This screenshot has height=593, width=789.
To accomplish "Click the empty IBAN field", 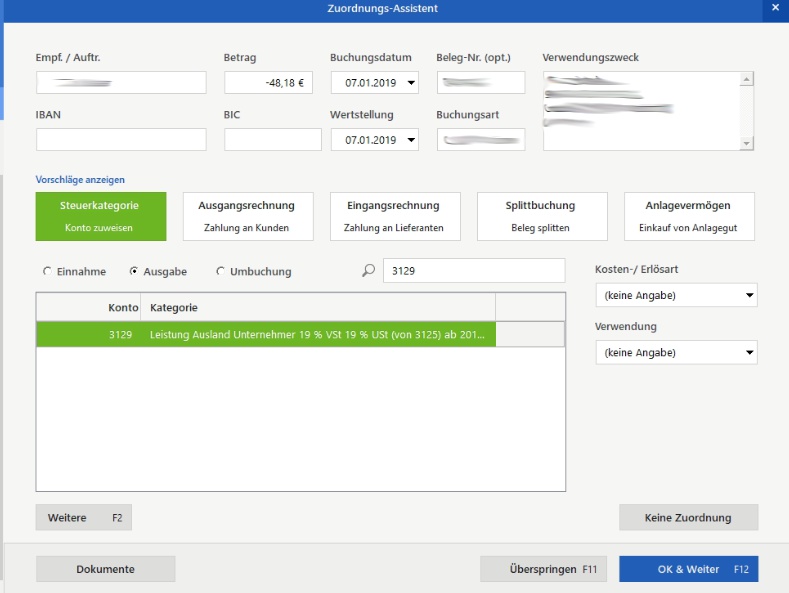I will [x=121, y=139].
